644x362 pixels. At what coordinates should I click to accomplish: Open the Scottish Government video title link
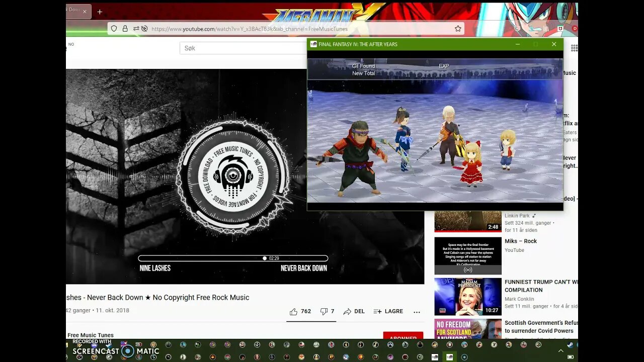click(x=541, y=327)
